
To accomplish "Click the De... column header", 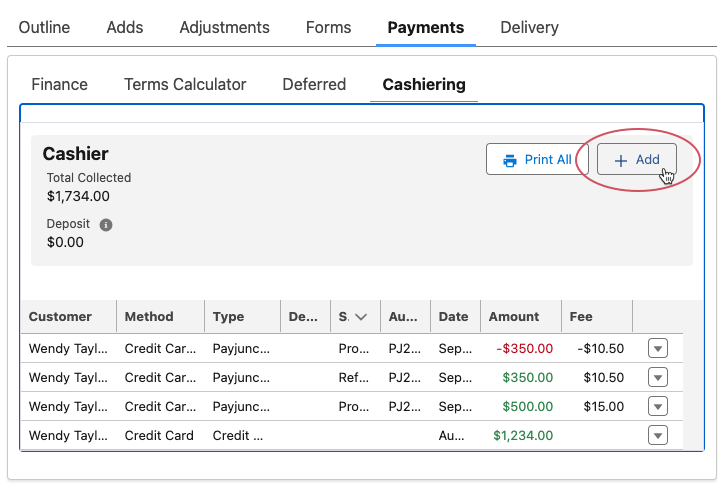I will coord(303,317).
